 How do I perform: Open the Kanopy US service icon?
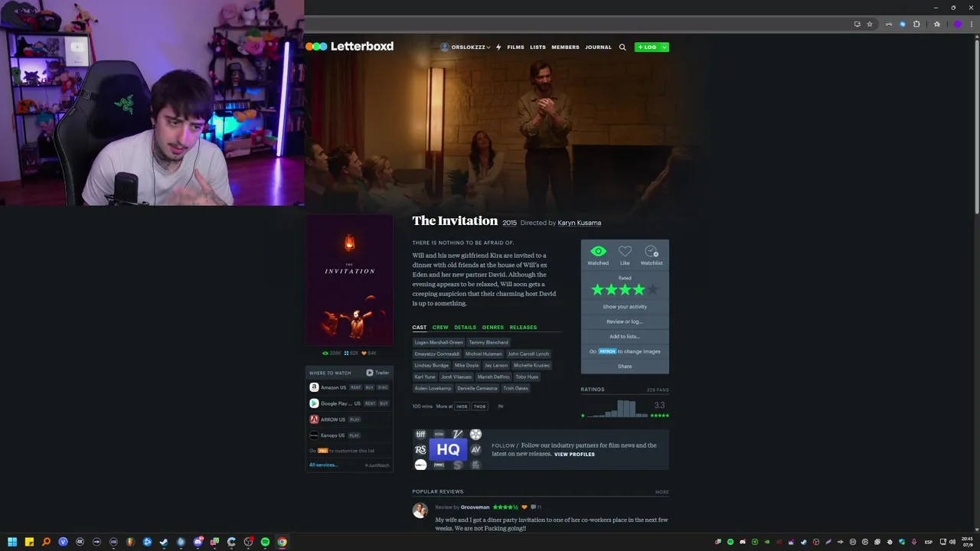point(314,435)
